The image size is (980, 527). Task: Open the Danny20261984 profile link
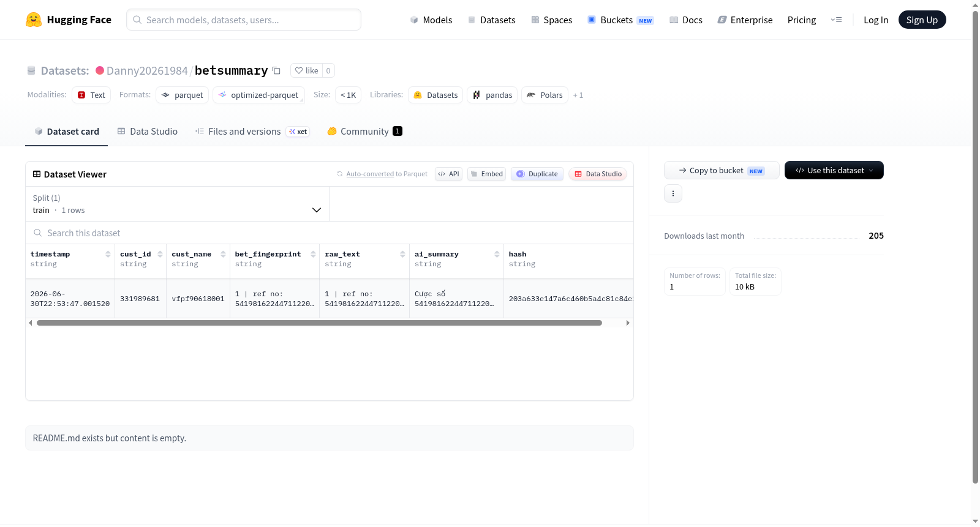(x=147, y=70)
